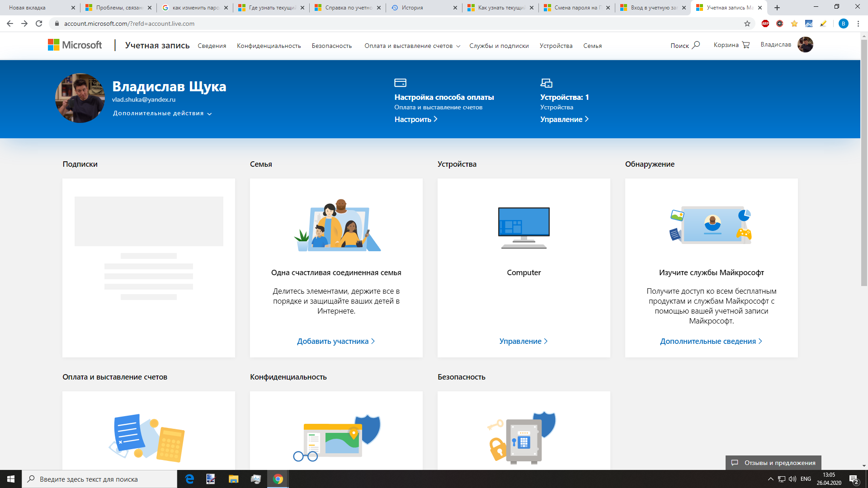
Task: Click the volume control extension icon
Action: pos(780,23)
